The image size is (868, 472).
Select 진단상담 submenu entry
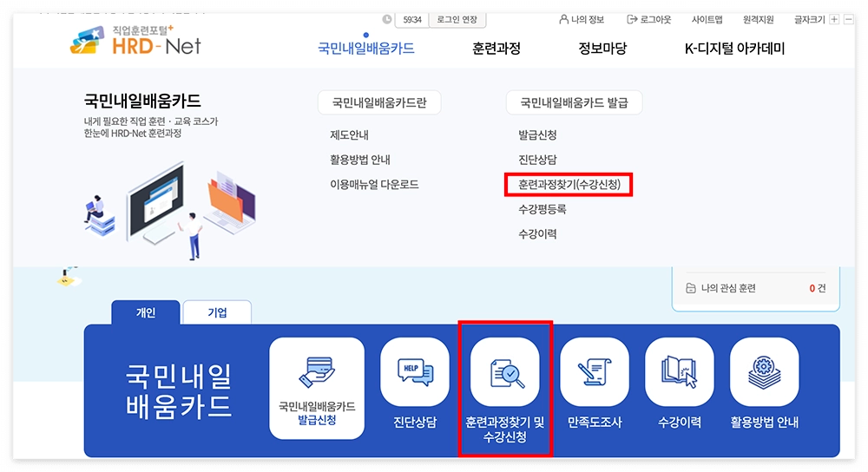coord(537,160)
